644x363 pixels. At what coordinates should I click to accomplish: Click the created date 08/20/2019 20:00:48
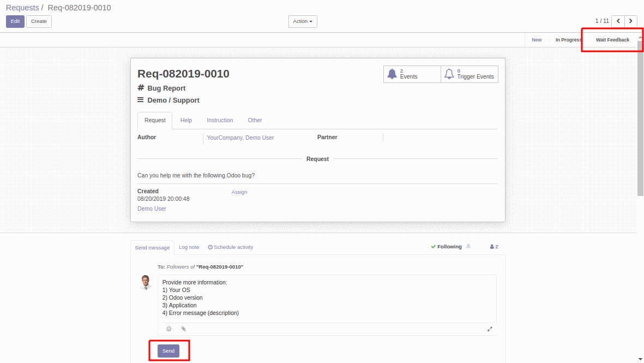click(164, 199)
